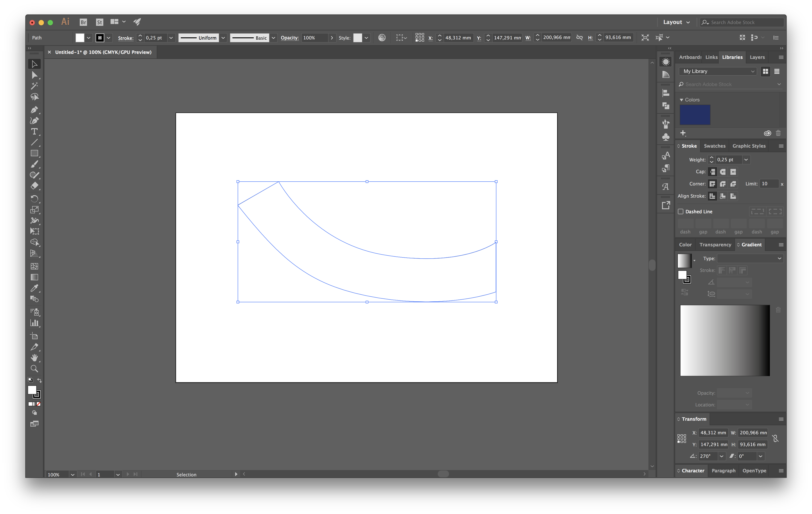Toggle the Dashed Line checkbox
This screenshot has width=812, height=514.
[681, 211]
